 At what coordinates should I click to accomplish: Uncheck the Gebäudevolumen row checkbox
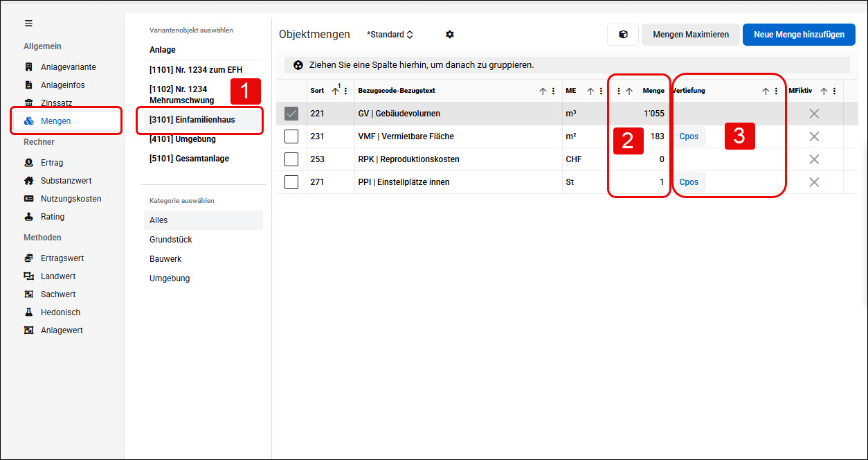point(291,114)
